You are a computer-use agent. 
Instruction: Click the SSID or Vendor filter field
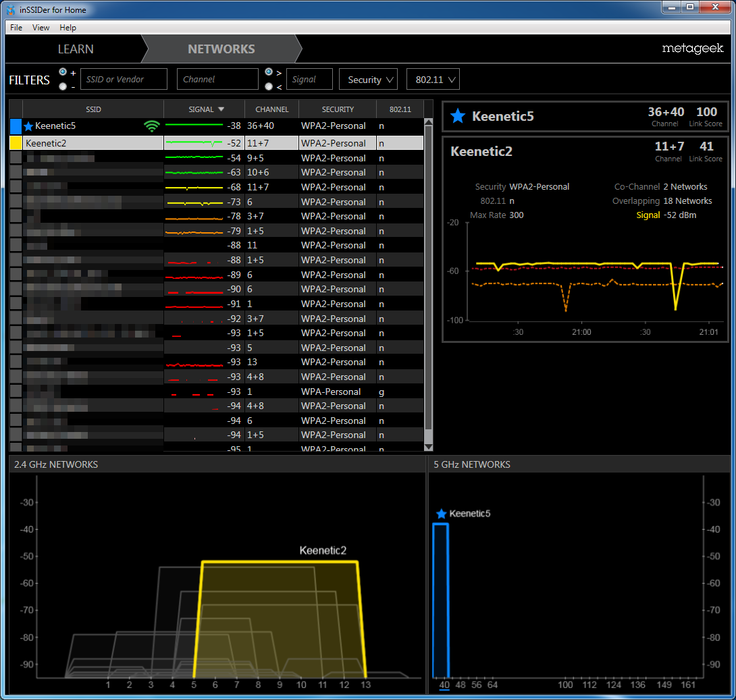(124, 79)
